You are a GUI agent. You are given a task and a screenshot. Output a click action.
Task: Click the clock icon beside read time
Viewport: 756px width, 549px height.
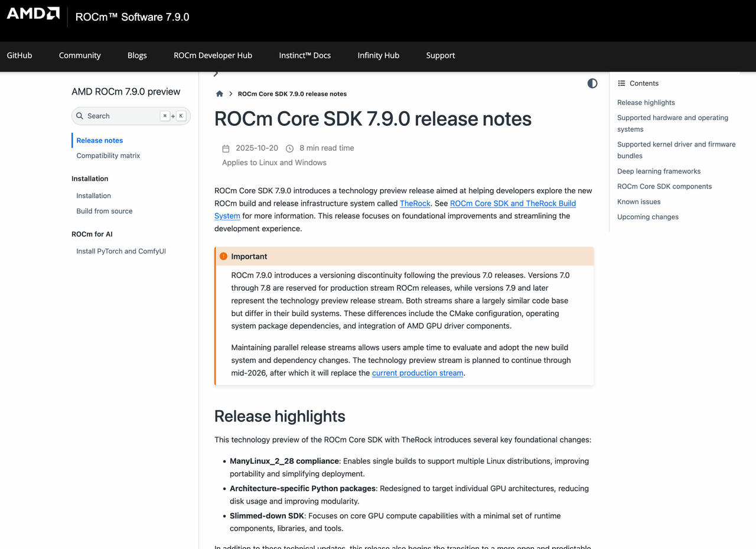[289, 148]
